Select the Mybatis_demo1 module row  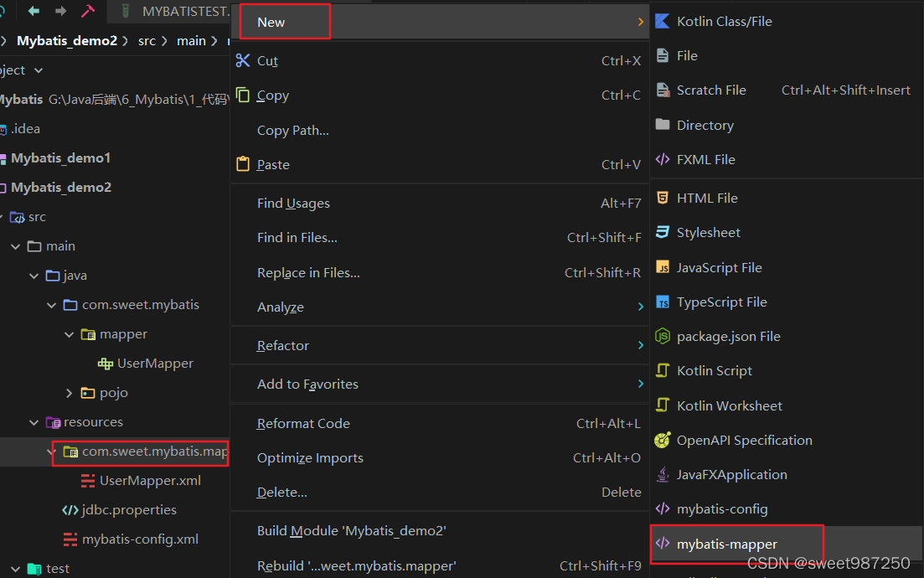[115, 158]
